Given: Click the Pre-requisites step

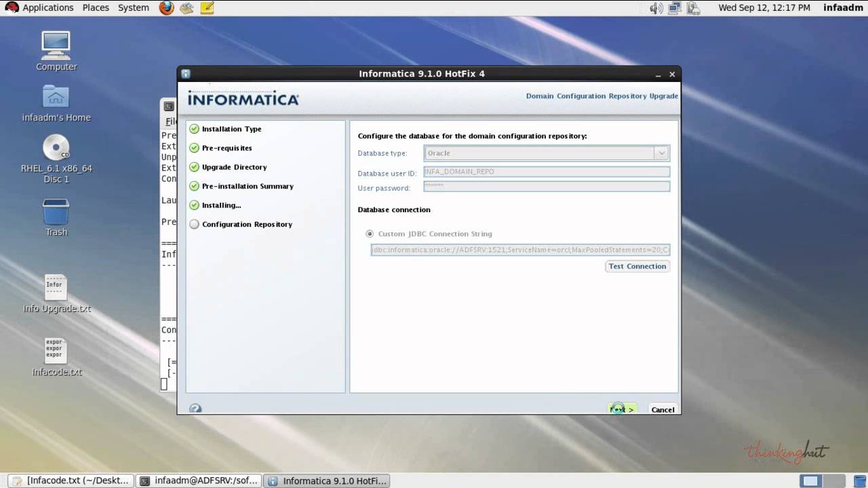Looking at the screenshot, I should [226, 148].
